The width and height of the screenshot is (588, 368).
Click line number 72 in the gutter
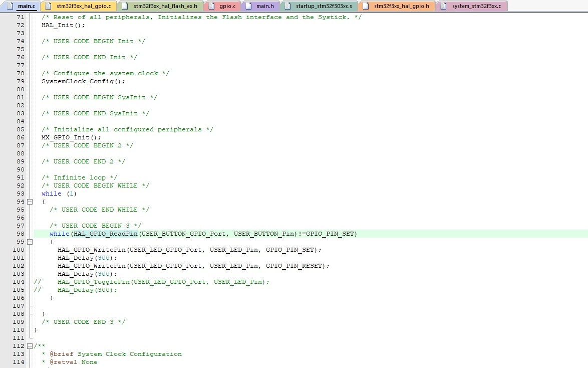point(20,25)
